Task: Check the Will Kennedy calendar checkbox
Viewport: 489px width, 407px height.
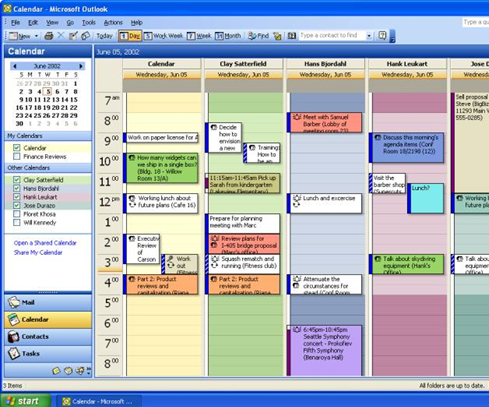Action: [17, 222]
